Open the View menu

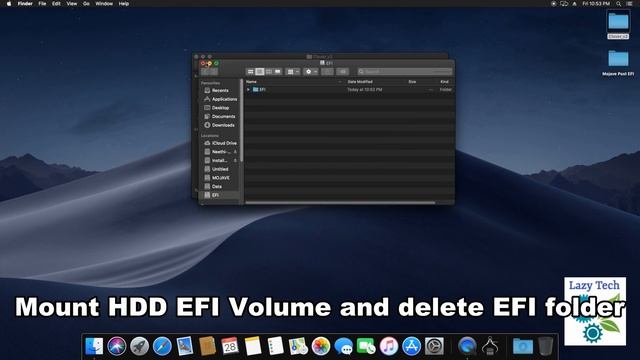point(72,4)
